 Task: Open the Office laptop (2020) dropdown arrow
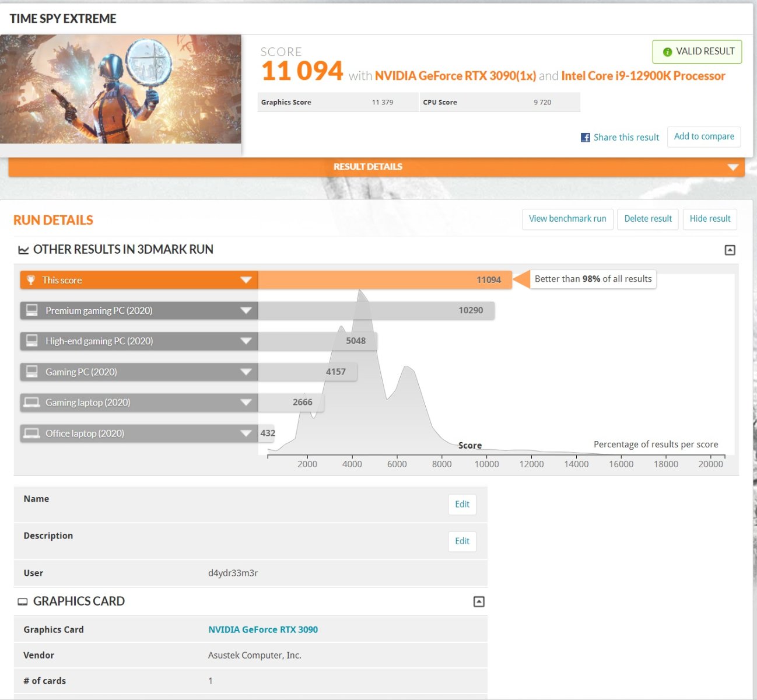point(246,433)
